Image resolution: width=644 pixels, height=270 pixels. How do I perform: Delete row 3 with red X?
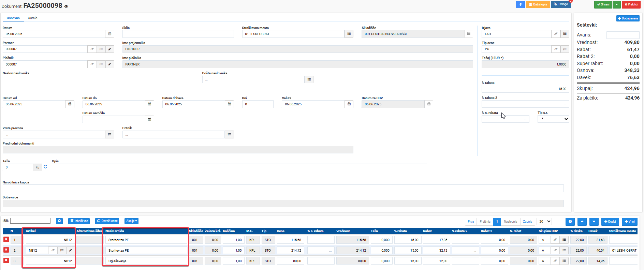pyautogui.click(x=6, y=260)
